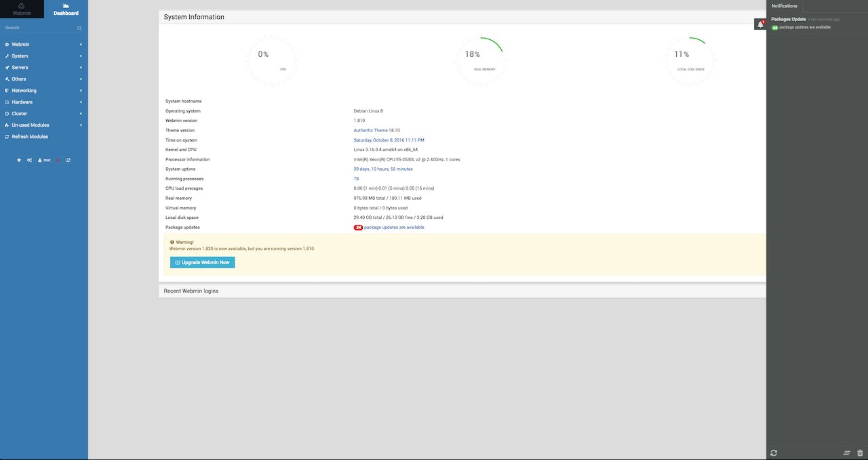Open theme configuration via the gears icon

[28, 160]
